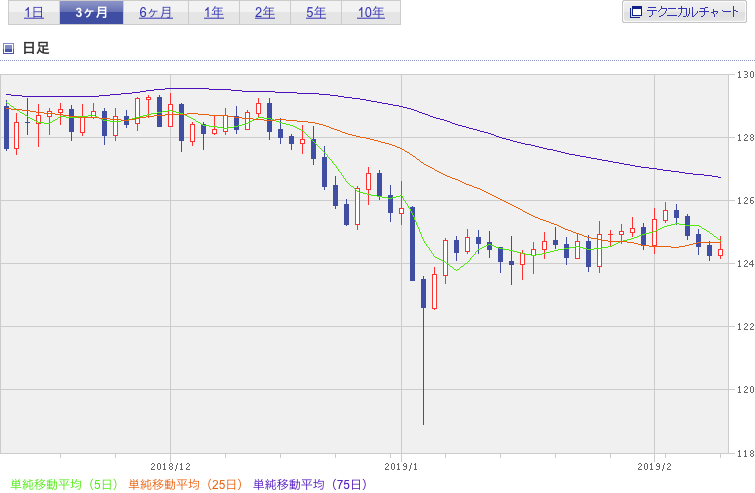
Task: Click the long-wick candlestick reaching below 120
Action: tap(423, 350)
